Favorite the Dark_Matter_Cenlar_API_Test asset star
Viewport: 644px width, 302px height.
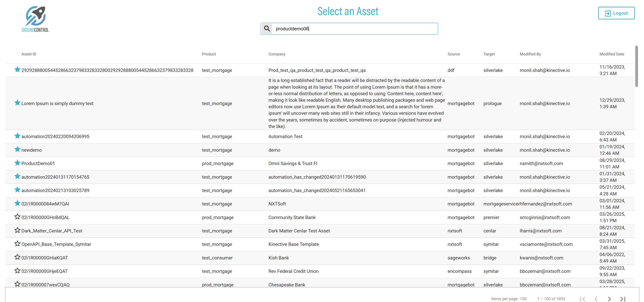pos(17,230)
